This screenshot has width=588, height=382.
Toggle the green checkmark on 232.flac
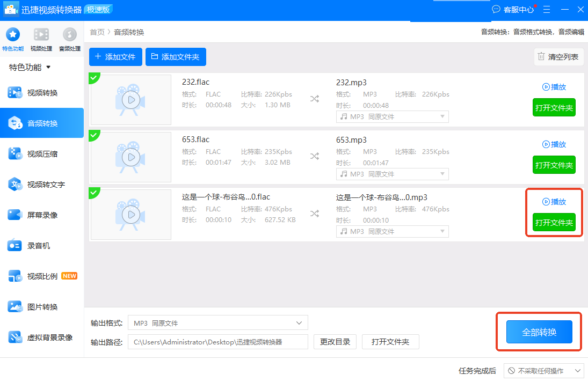click(x=95, y=78)
